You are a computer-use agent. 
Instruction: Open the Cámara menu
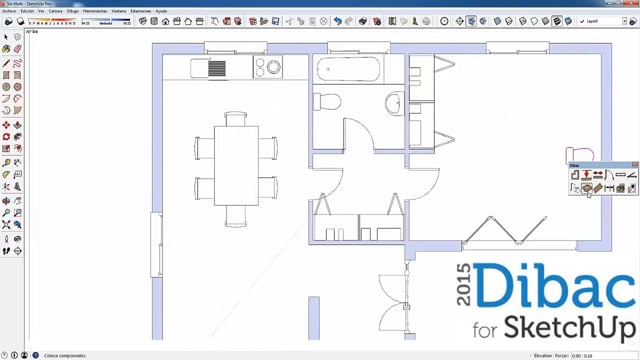(x=55, y=11)
